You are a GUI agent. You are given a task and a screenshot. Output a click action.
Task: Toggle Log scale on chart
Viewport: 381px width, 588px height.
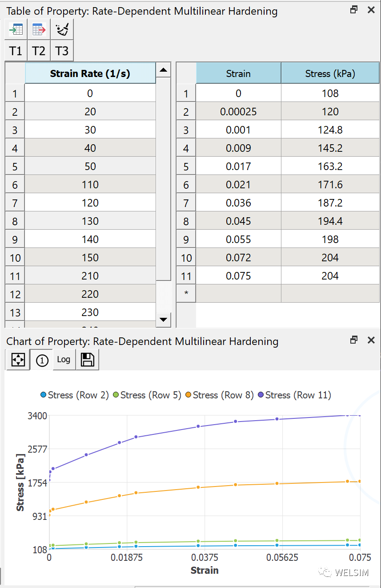click(64, 360)
